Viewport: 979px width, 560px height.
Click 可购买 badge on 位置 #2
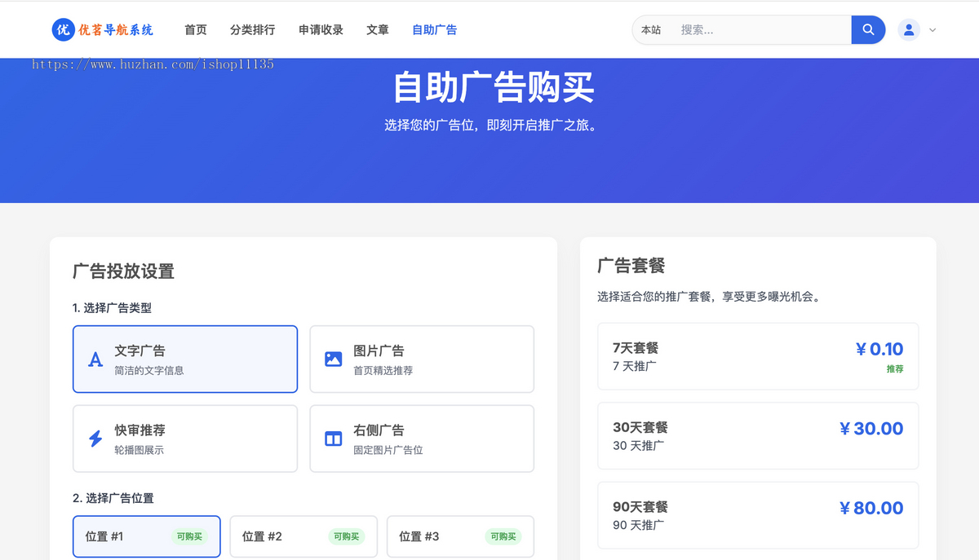point(347,536)
